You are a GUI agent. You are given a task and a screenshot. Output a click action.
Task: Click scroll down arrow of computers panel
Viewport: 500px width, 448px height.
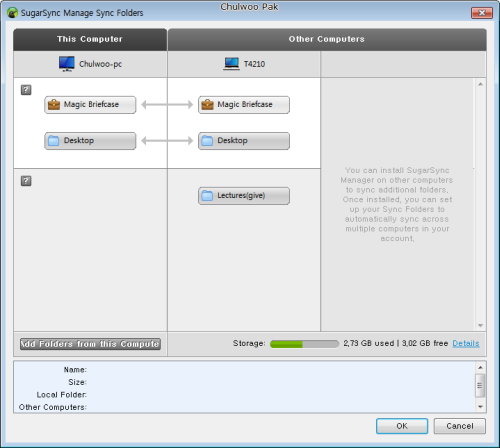pyautogui.click(x=480, y=325)
